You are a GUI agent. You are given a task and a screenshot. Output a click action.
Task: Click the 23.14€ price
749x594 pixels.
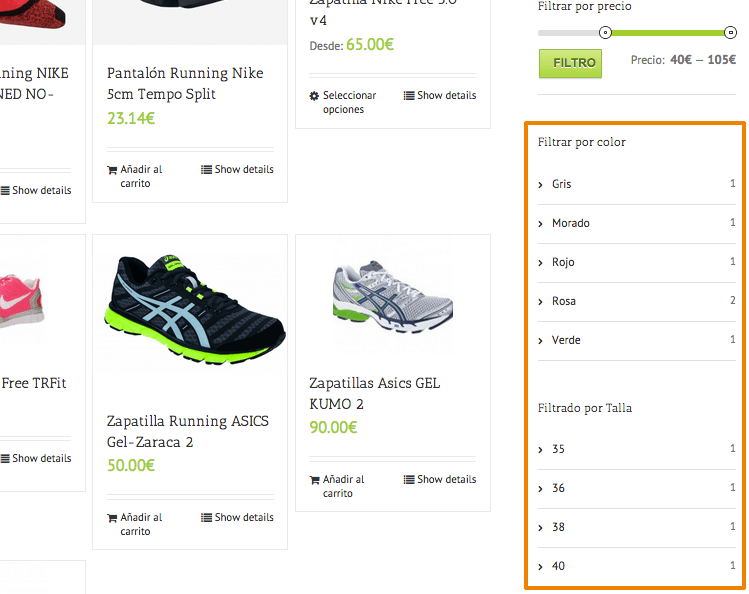pyautogui.click(x=131, y=118)
